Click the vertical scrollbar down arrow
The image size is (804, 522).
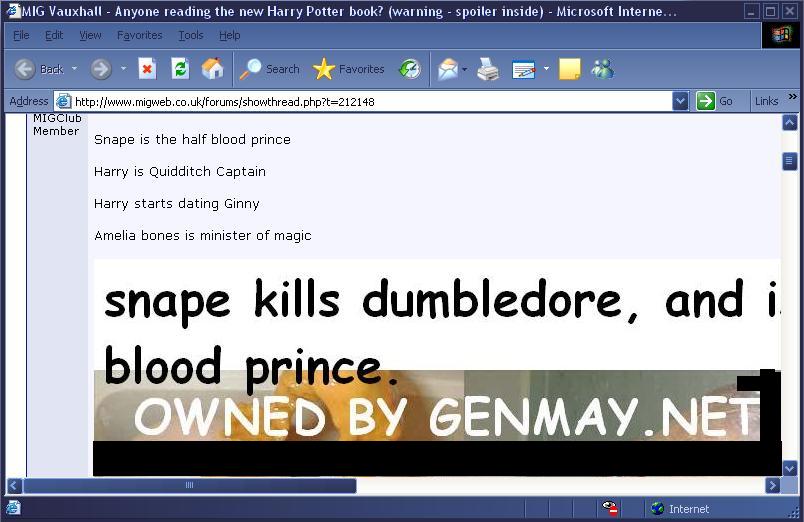click(790, 468)
